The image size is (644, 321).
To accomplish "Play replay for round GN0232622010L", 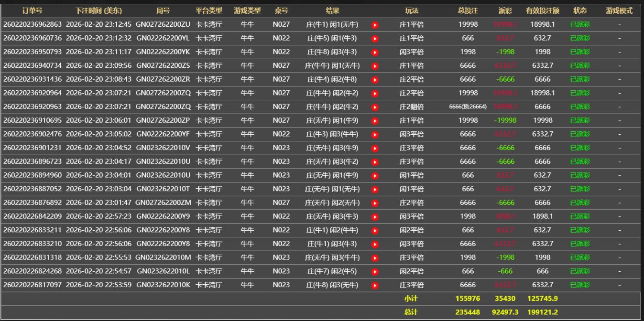I will [x=375, y=272].
